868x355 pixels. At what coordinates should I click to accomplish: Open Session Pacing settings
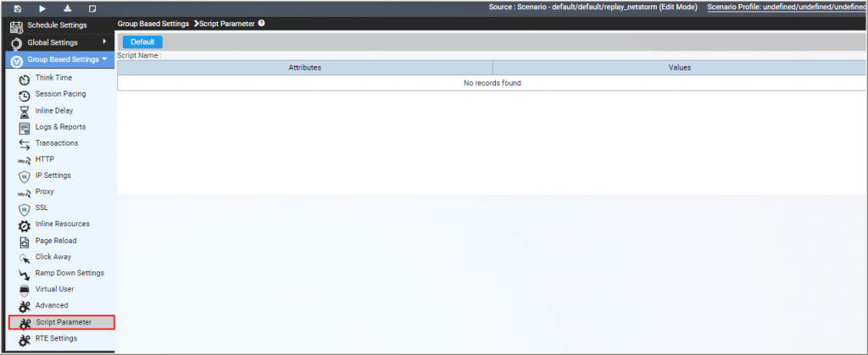pos(60,94)
